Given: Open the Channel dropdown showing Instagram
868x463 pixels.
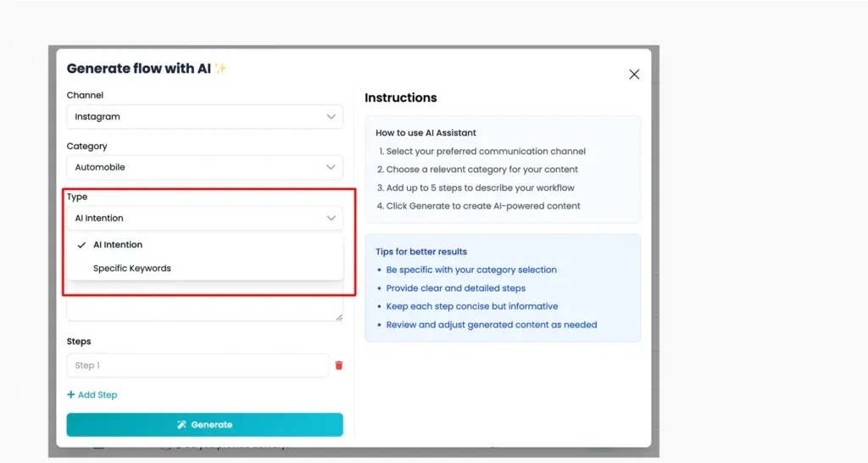Looking at the screenshot, I should 205,117.
